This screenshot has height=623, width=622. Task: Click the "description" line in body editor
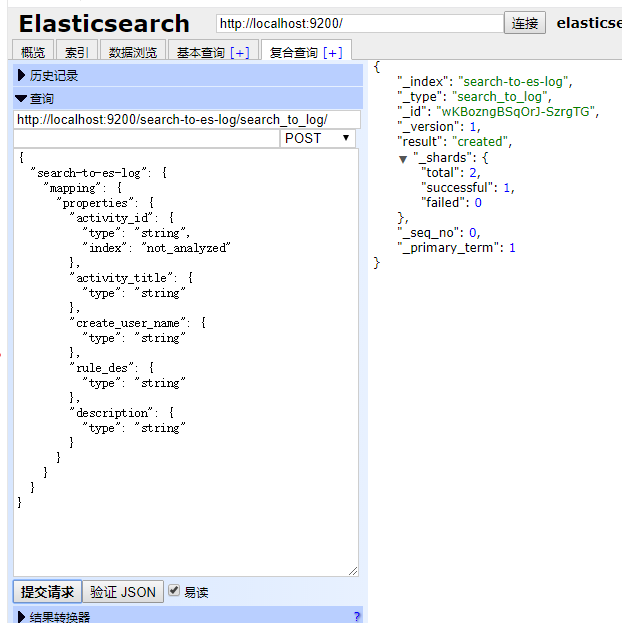click(x=122, y=413)
